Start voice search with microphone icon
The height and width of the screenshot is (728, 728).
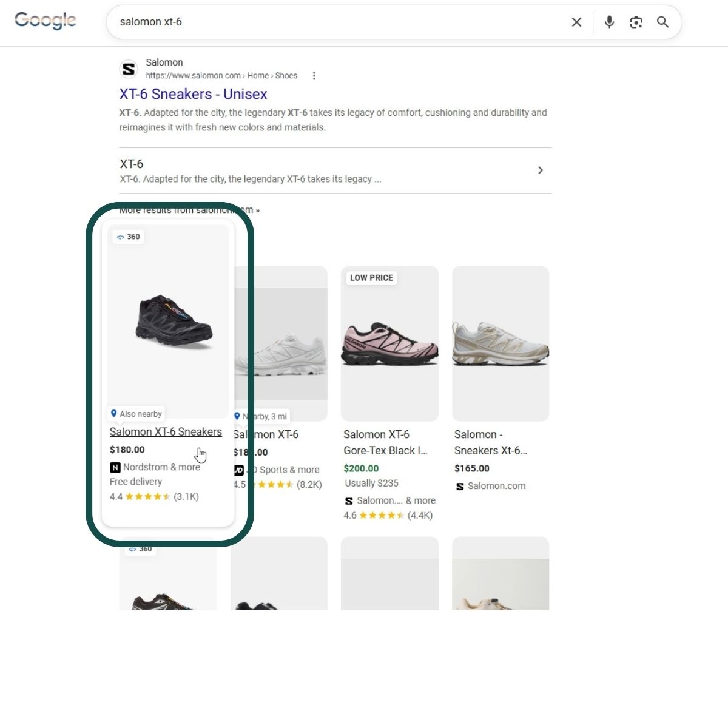[609, 22]
